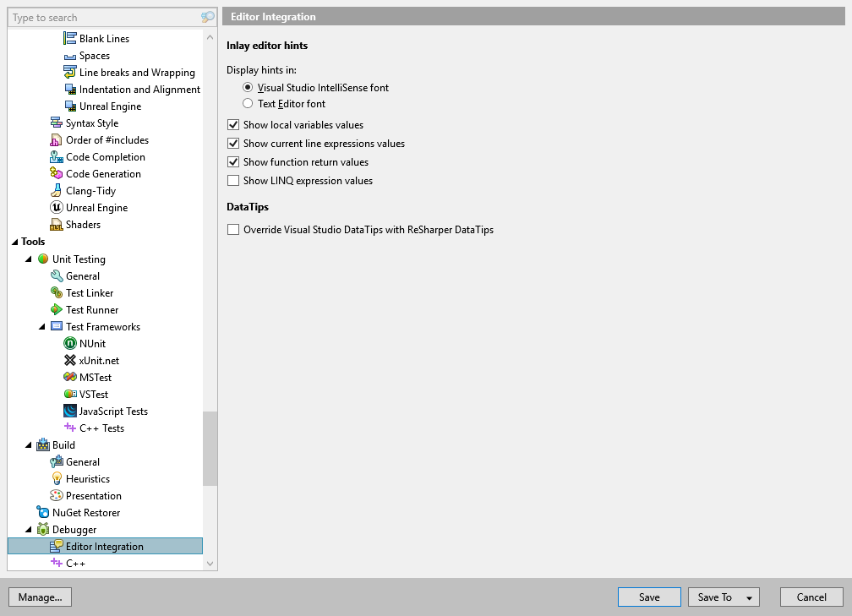Viewport: 852px width, 616px height.
Task: Select the Shaders settings icon
Action: coord(55,224)
